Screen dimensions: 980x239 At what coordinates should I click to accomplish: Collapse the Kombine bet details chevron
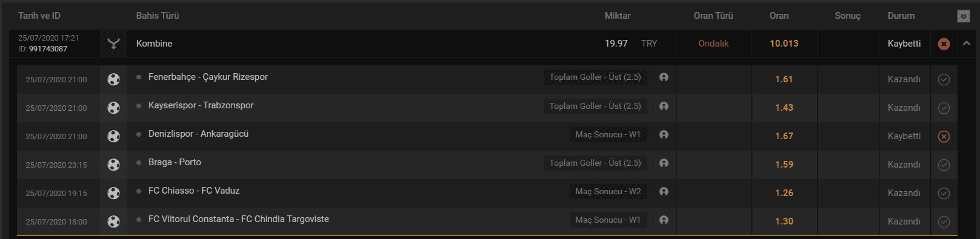click(x=967, y=44)
